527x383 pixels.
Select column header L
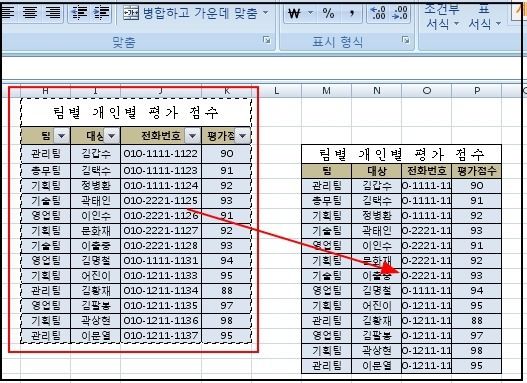tap(277, 91)
